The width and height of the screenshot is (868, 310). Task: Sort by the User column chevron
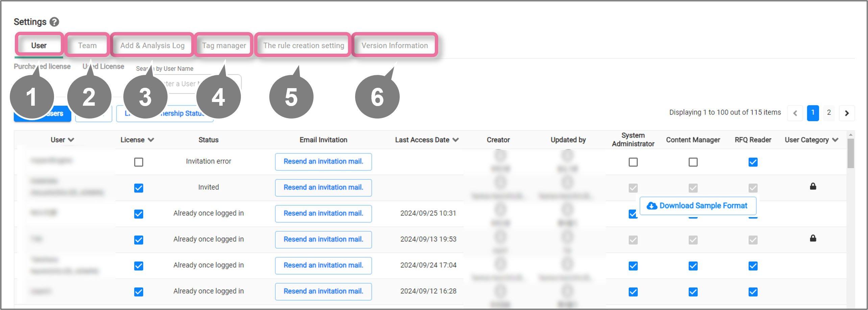(71, 140)
